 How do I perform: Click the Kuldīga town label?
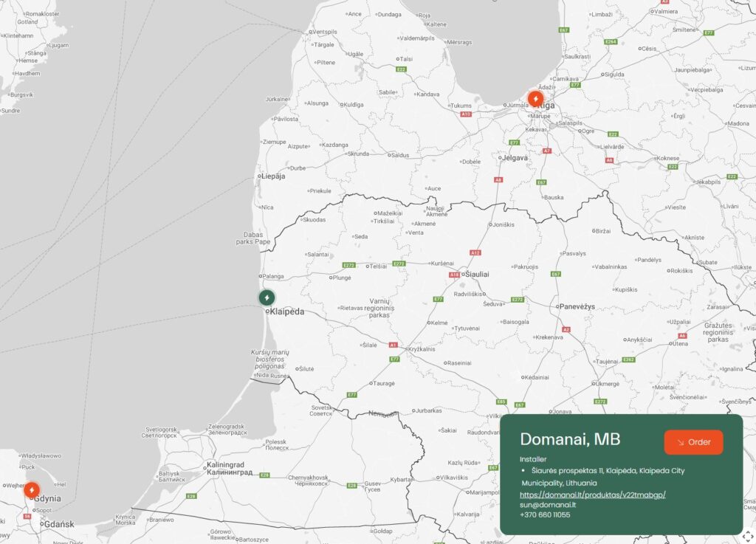(354, 105)
